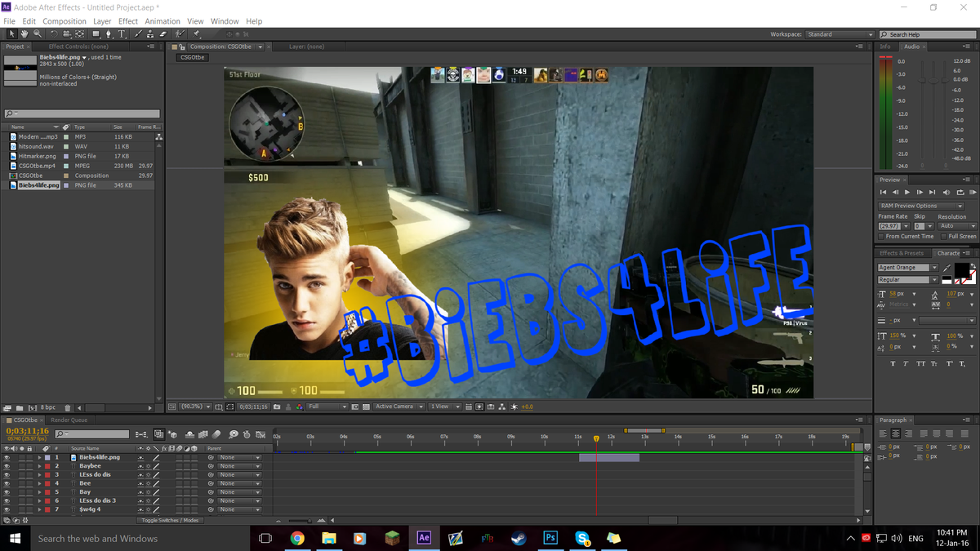This screenshot has width=980, height=551.
Task: Select the Eraser tool
Action: tap(163, 34)
